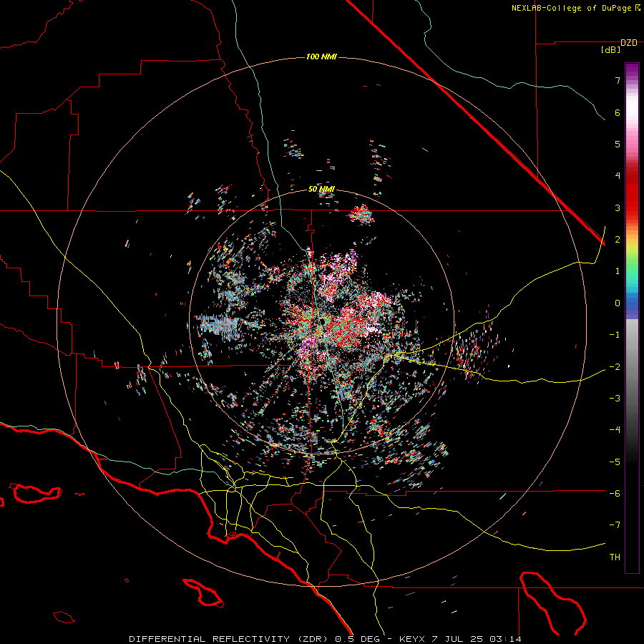Click the '5' value on the color scale
The image size is (644, 644).
618,144
